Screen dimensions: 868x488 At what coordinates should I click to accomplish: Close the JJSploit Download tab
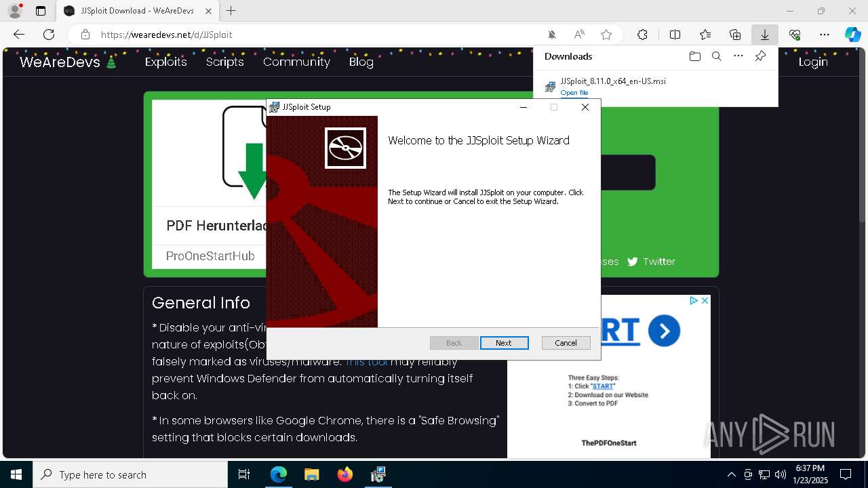pyautogui.click(x=208, y=11)
